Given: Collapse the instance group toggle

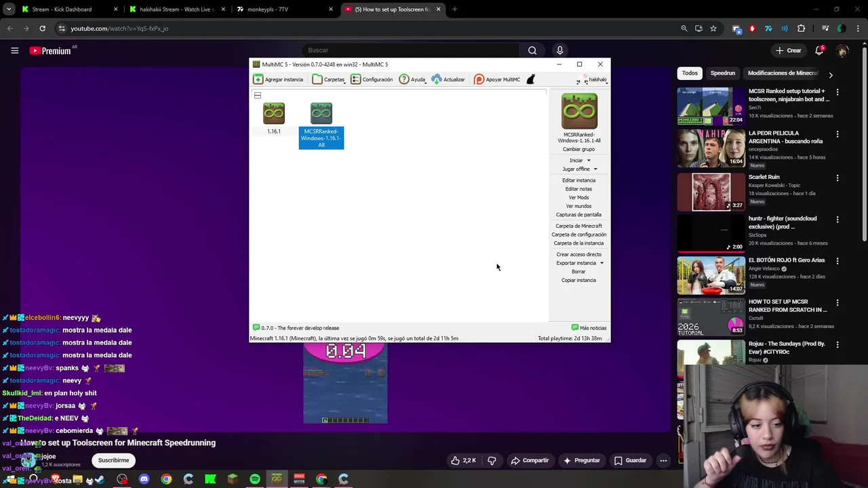Looking at the screenshot, I should click(258, 96).
